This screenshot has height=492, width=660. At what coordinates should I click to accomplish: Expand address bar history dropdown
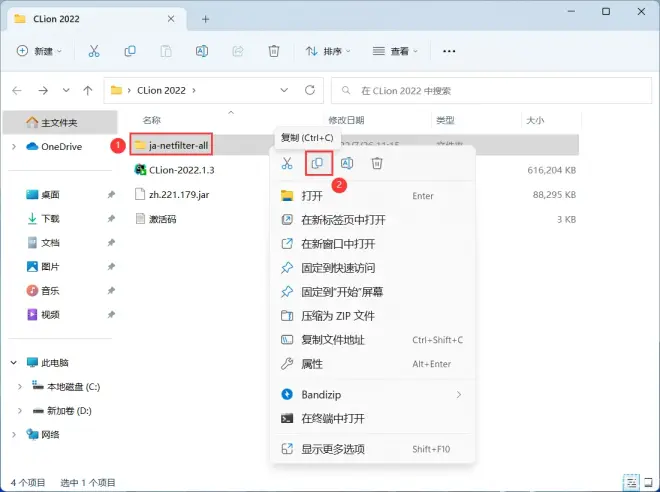pos(285,90)
